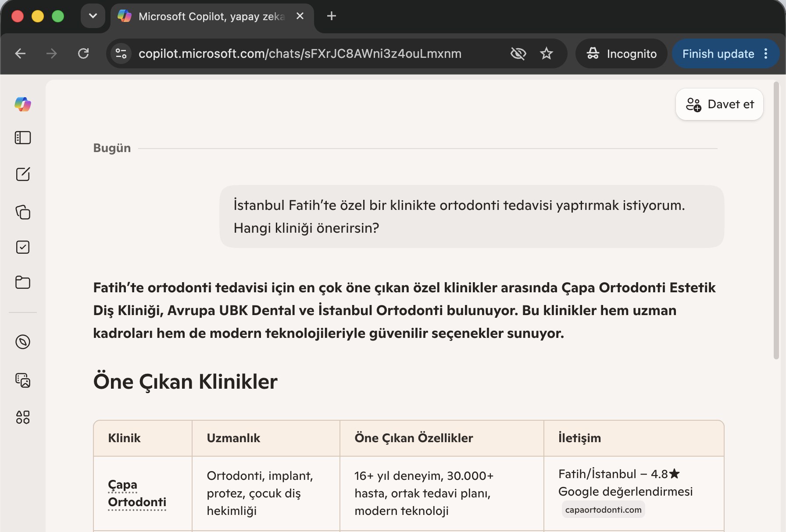This screenshot has height=532, width=786.
Task: Reload the Copilot page
Action: point(83,53)
